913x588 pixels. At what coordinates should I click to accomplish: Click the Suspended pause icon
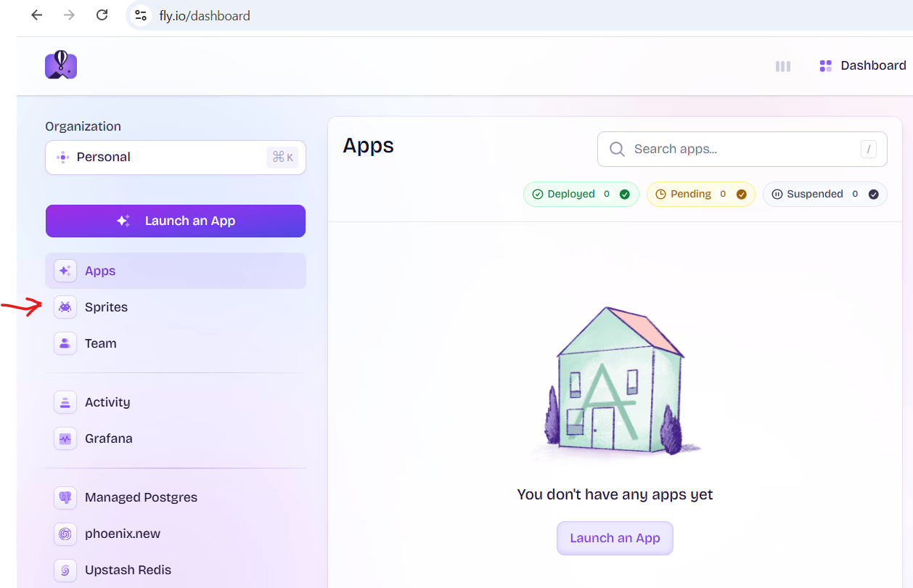point(777,195)
